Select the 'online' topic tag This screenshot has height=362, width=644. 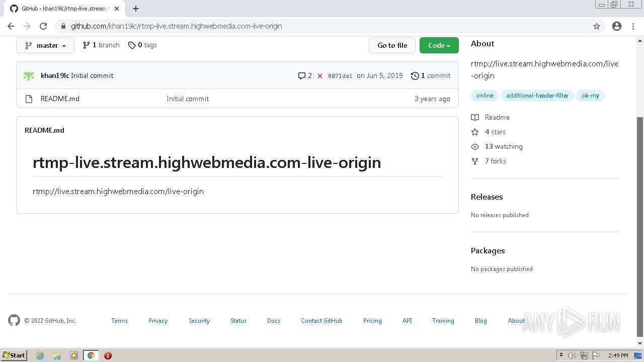click(485, 96)
